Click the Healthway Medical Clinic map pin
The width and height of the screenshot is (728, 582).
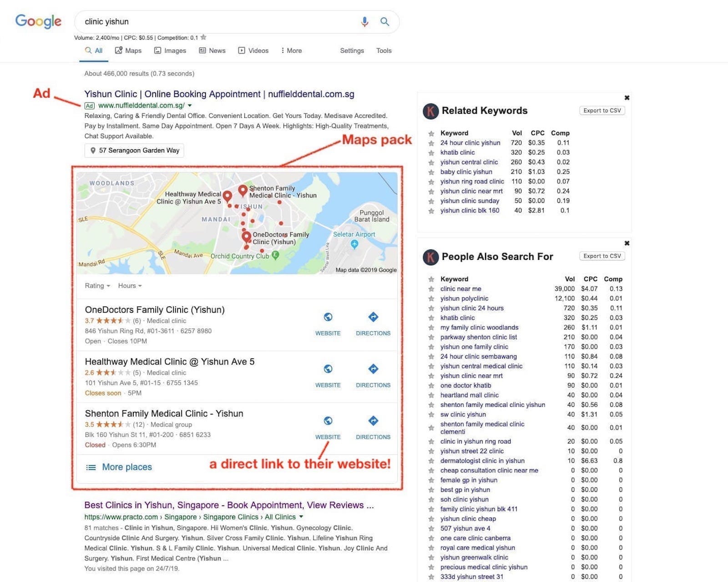click(227, 197)
